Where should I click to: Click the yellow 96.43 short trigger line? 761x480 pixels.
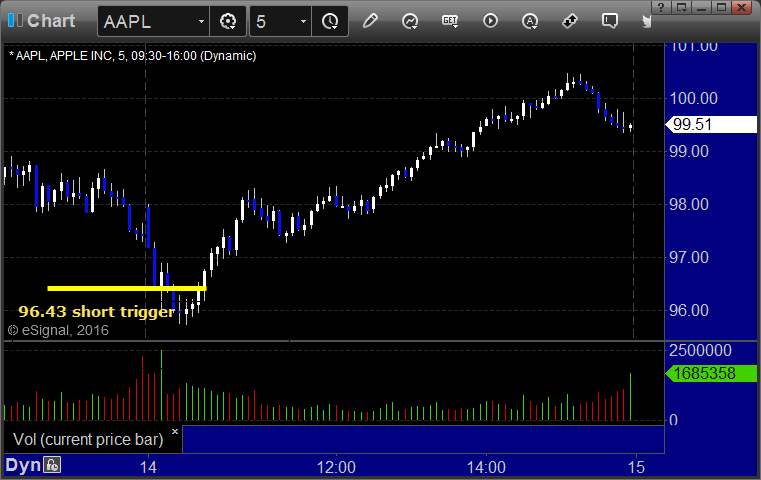pyautogui.click(x=127, y=288)
